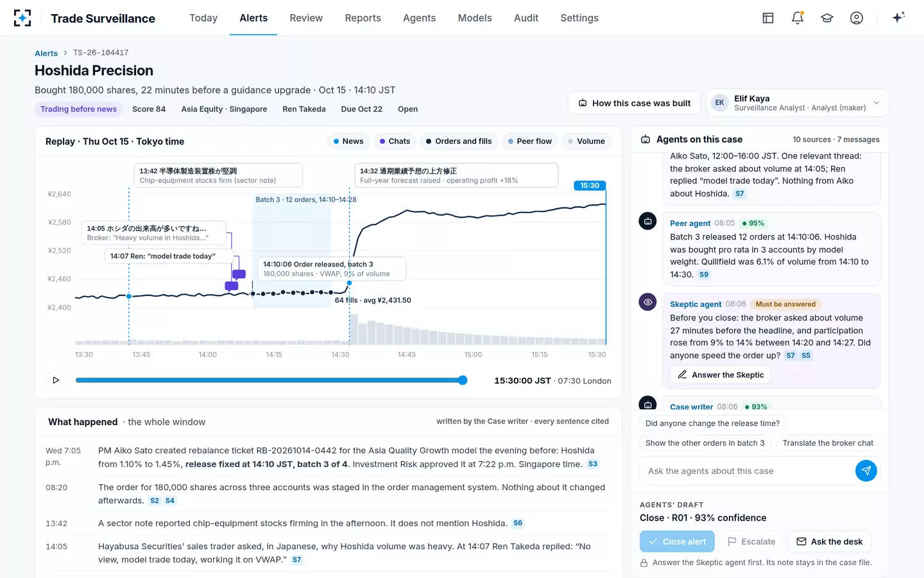Open source citation S5 in the Skeptic message

806,355
